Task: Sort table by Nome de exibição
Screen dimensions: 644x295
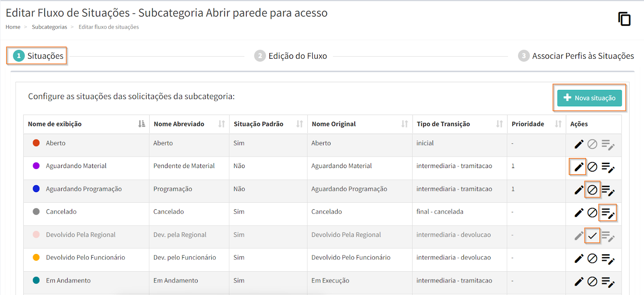Action: coord(141,124)
